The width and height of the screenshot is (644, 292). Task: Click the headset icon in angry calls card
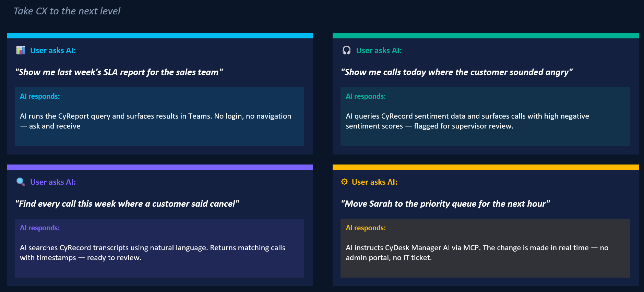(346, 50)
